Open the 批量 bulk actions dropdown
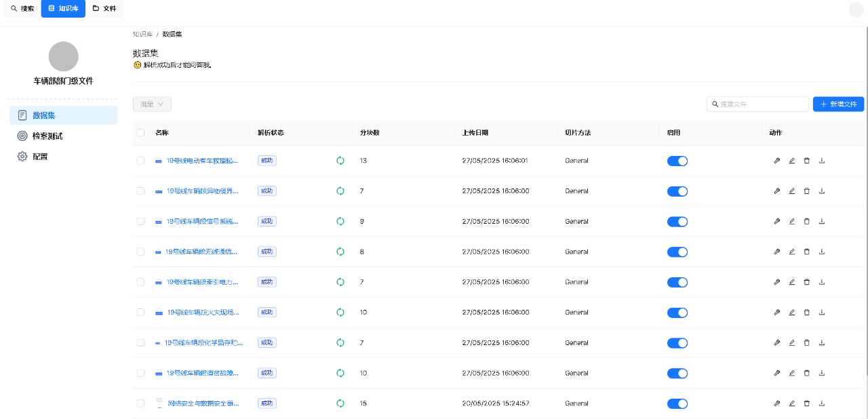 click(x=152, y=104)
